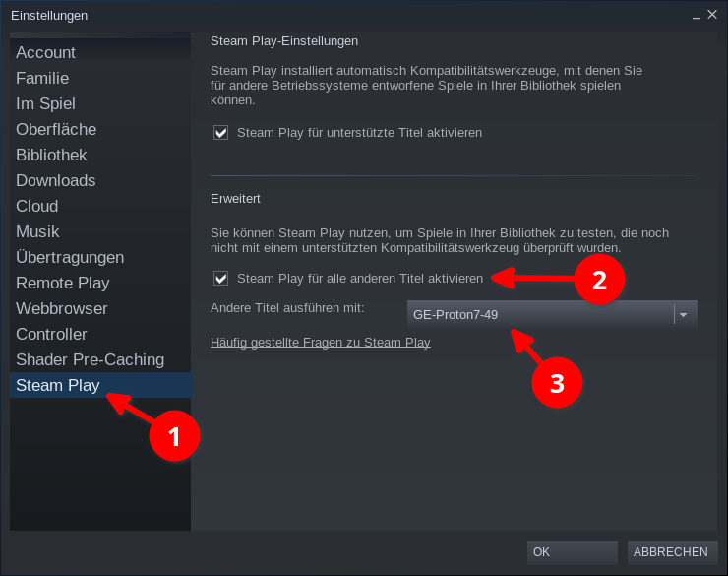Select Familie in the sidebar
The image size is (728, 576).
42,78
